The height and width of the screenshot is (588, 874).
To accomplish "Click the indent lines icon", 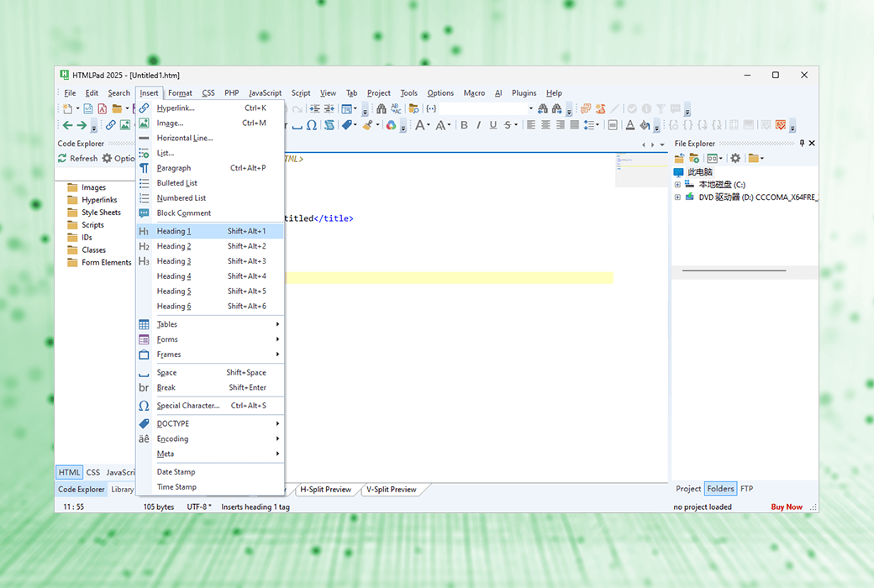I will coord(315,108).
